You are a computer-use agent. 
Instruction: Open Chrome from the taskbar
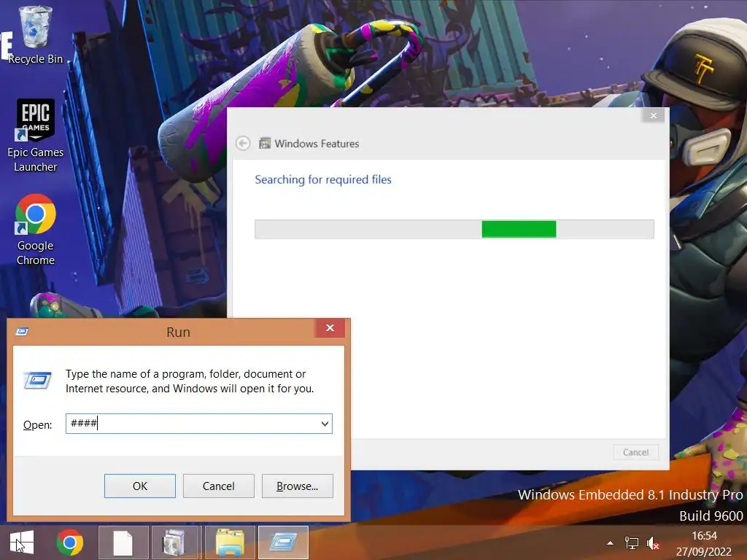tap(69, 542)
